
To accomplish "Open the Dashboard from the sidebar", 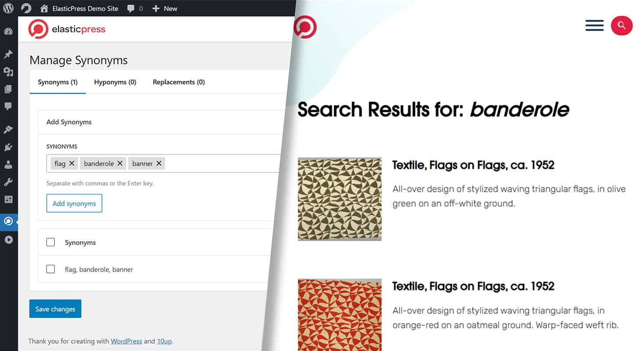I will click(x=8, y=32).
